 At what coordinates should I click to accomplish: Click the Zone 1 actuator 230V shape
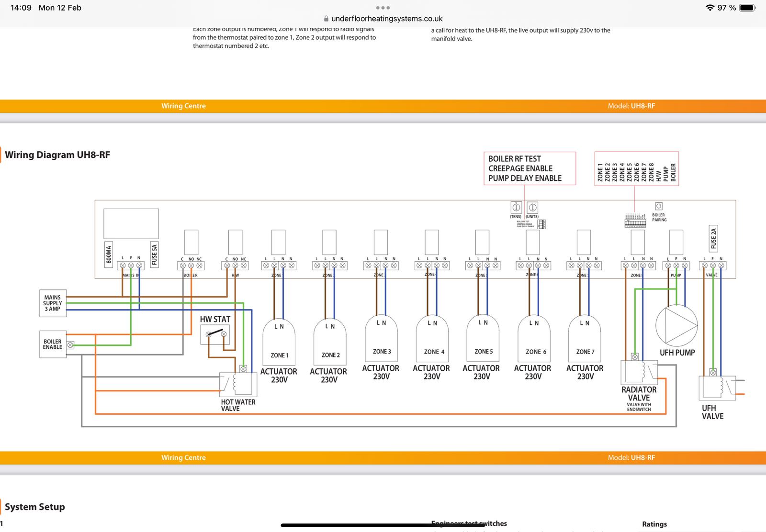coord(279,342)
